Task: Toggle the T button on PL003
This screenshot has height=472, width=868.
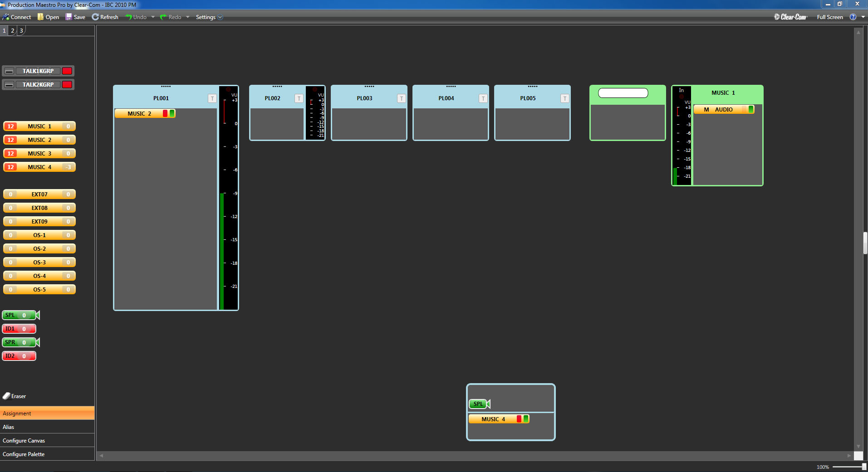Action: click(x=401, y=98)
